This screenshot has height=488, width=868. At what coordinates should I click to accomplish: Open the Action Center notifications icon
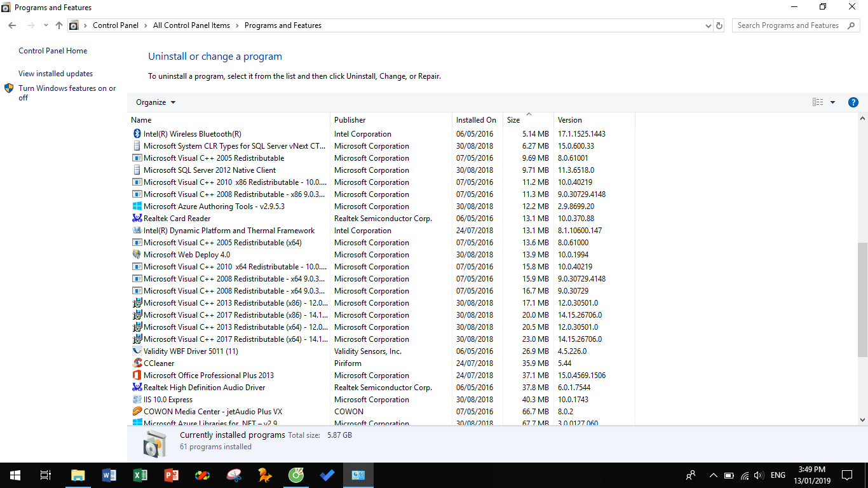point(847,475)
